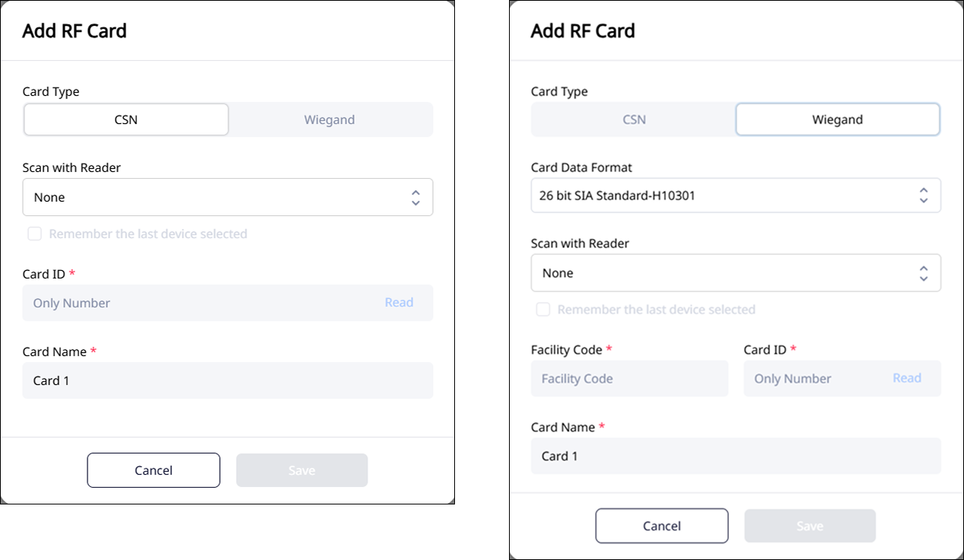This screenshot has width=964, height=560.
Task: Enable Remember the last device checkbox in right dialog
Action: [x=543, y=310]
